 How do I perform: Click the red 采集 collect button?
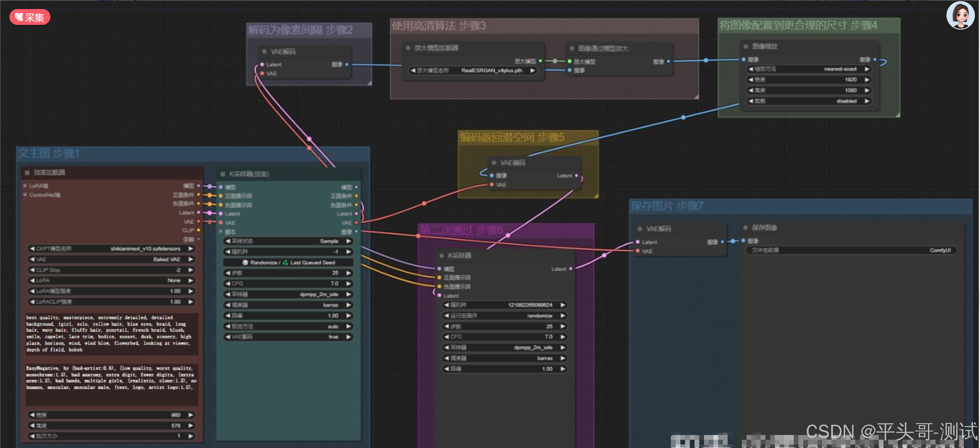pyautogui.click(x=30, y=17)
